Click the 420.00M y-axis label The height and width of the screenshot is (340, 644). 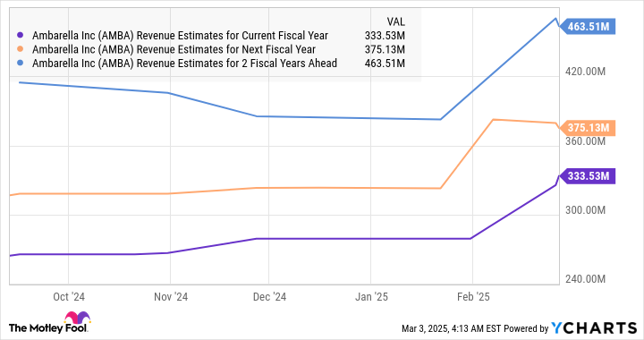(585, 72)
